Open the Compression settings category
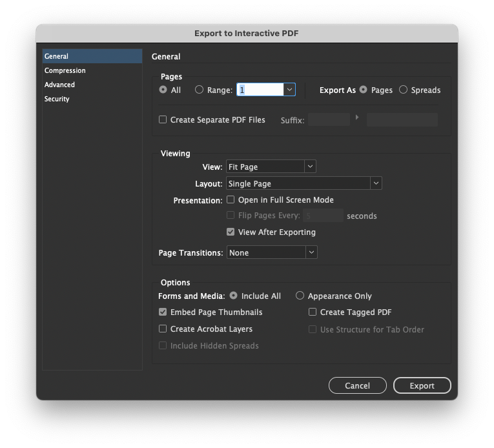 coord(92,70)
